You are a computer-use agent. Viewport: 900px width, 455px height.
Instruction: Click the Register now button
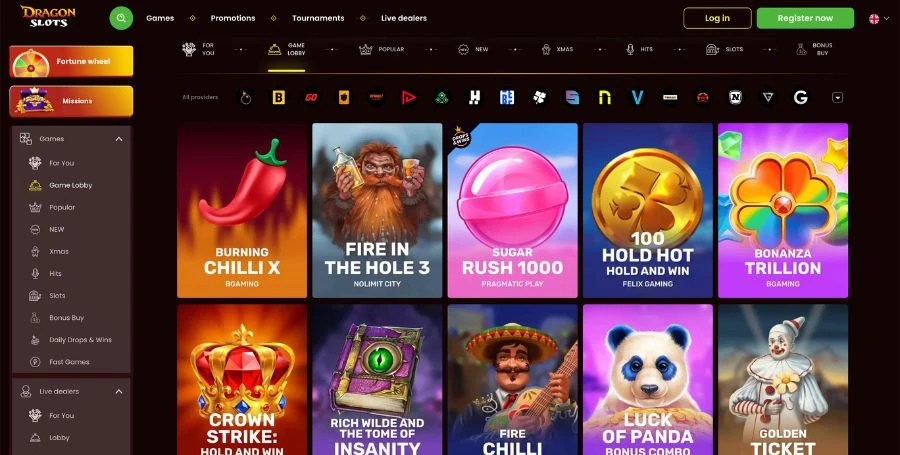tap(805, 18)
